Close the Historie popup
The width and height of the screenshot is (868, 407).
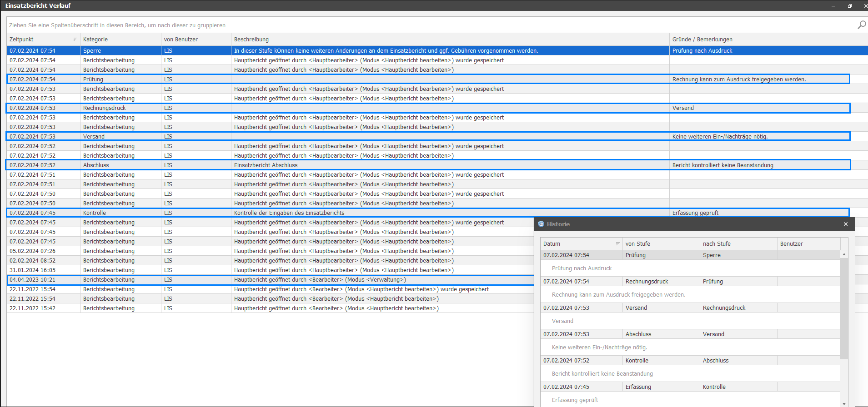pyautogui.click(x=846, y=224)
